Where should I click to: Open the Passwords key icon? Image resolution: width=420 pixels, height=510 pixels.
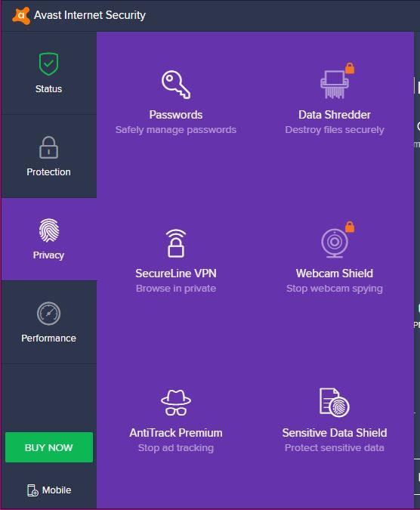click(176, 85)
